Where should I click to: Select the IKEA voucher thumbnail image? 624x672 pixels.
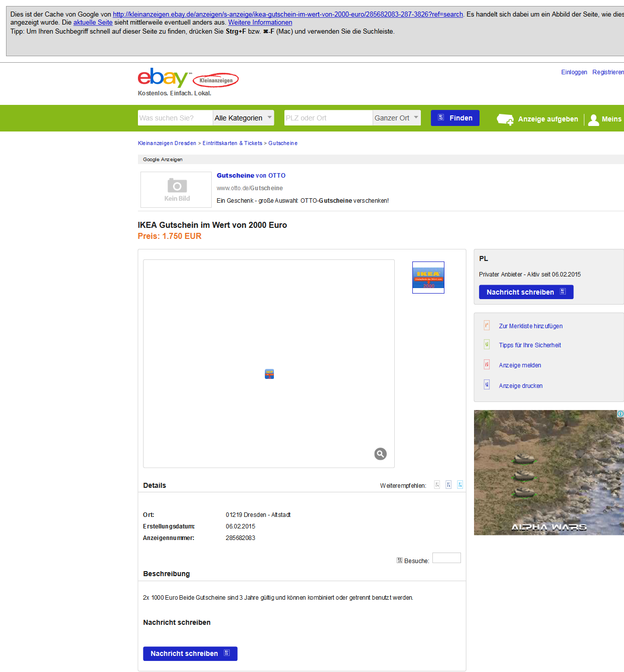point(428,278)
